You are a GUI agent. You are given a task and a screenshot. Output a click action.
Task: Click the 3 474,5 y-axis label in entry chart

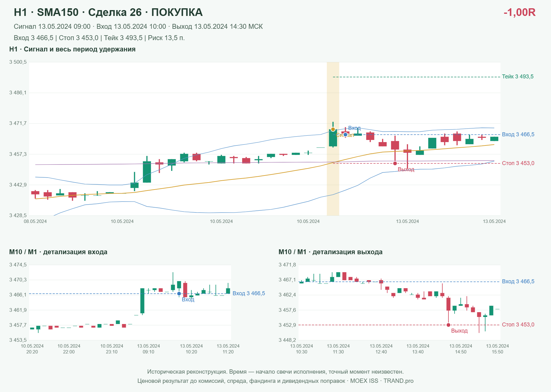[x=18, y=265]
